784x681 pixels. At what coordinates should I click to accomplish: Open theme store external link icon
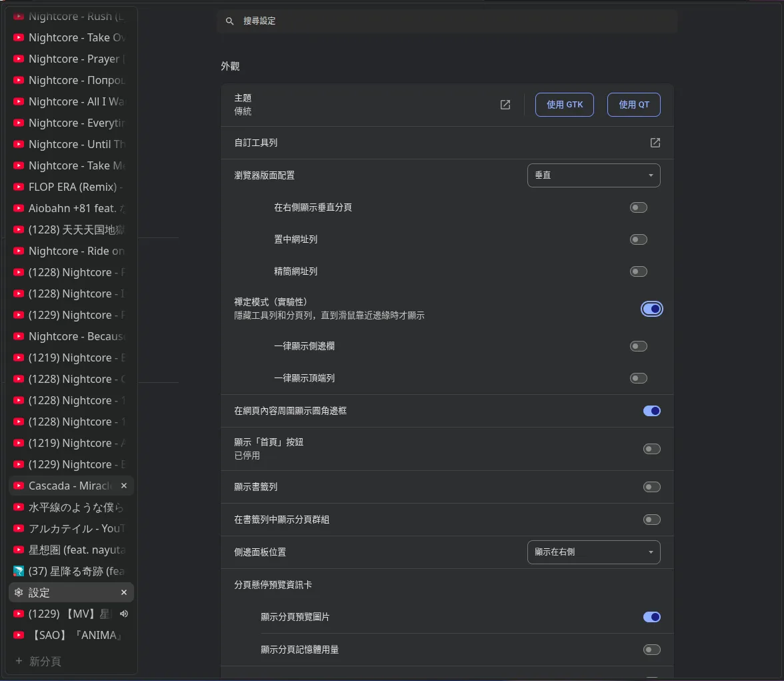(505, 105)
